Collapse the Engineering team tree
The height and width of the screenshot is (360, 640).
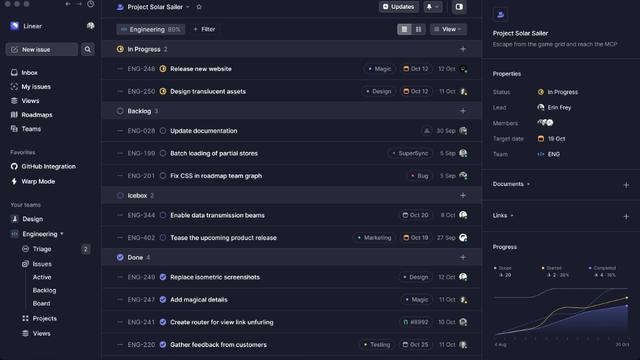(x=62, y=234)
